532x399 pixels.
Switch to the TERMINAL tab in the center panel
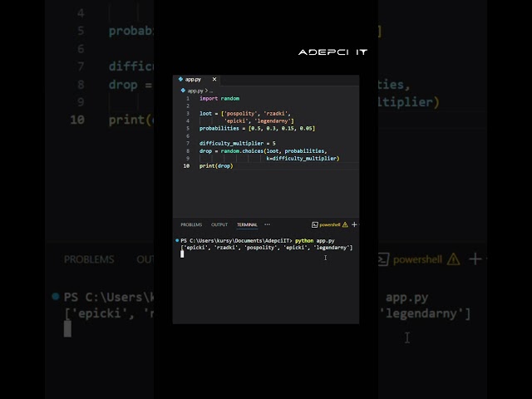pyautogui.click(x=247, y=224)
